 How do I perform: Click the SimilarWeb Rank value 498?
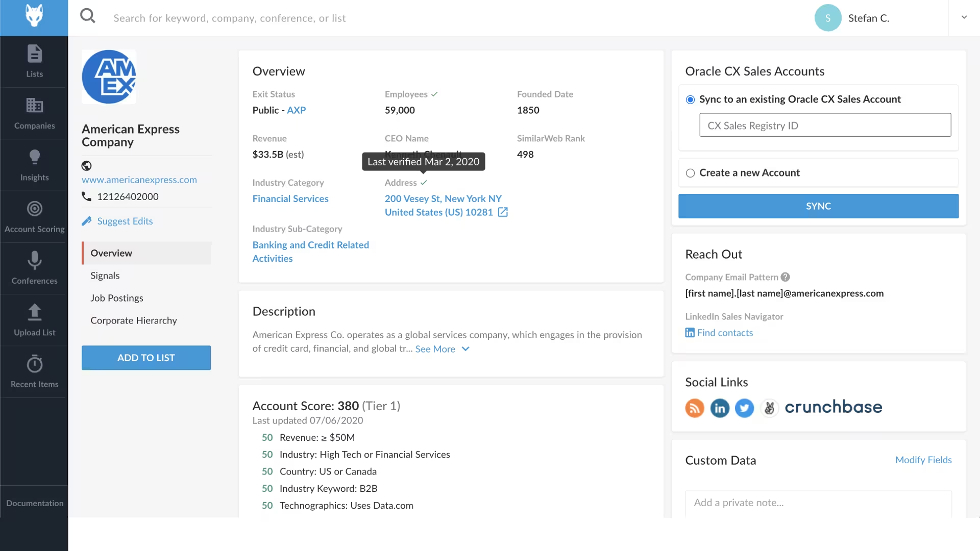click(x=525, y=155)
